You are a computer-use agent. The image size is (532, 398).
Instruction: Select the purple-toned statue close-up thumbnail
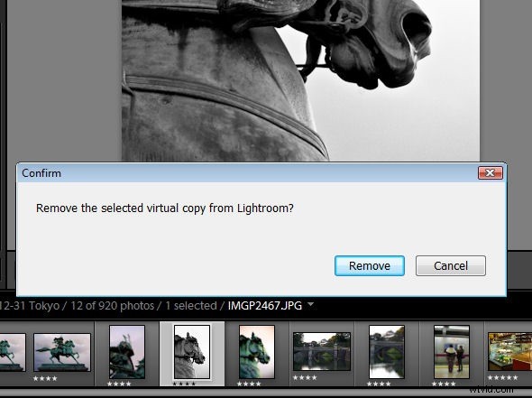127,351
